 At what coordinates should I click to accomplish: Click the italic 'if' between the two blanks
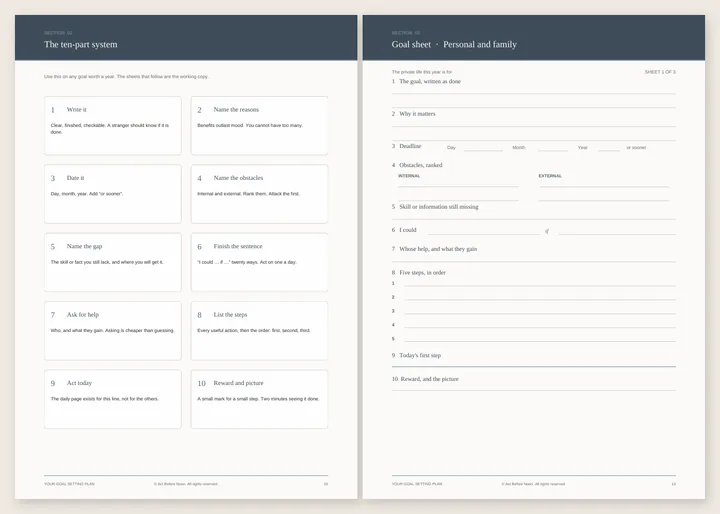coord(547,232)
